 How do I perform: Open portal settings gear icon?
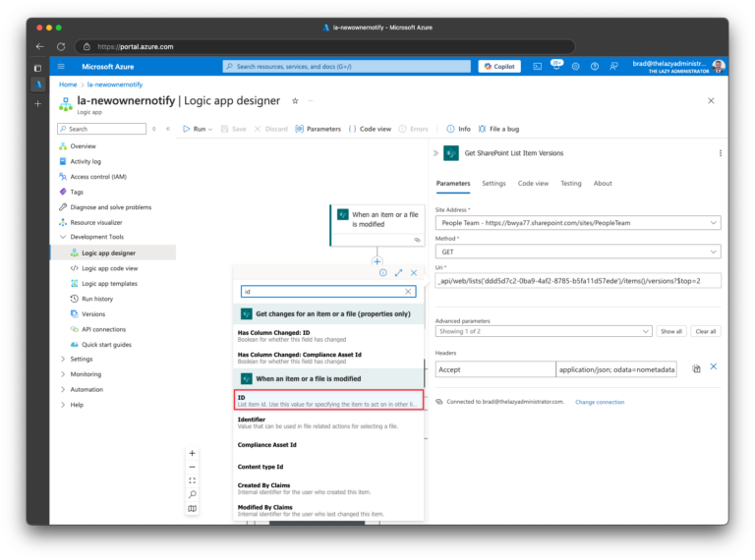pyautogui.click(x=575, y=67)
